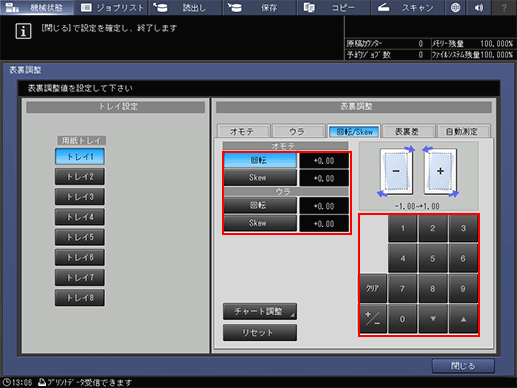The width and height of the screenshot is (517, 388).
Task: Select トレイ6 paper tray
Action: pyautogui.click(x=80, y=257)
